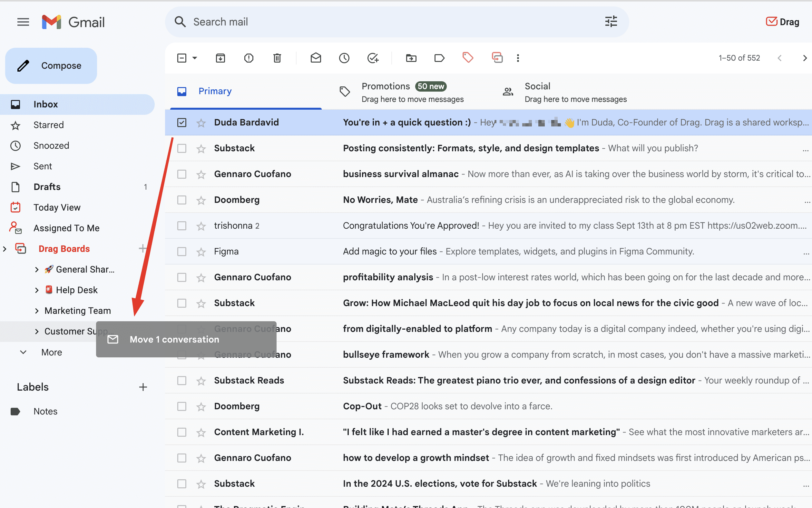Viewport: 812px width, 508px height.
Task: Star the Substack Reads email
Action: (201, 381)
